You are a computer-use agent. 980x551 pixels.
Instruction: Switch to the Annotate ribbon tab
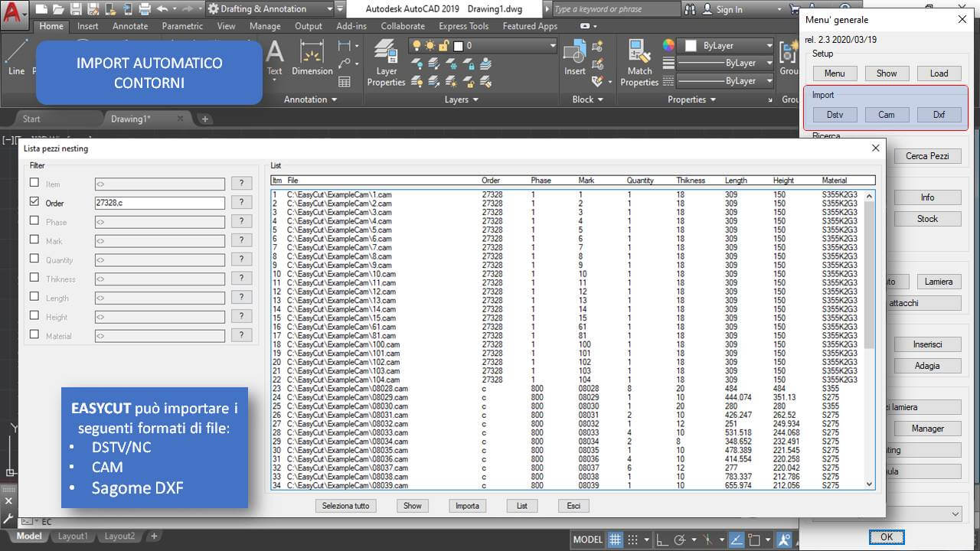(130, 26)
